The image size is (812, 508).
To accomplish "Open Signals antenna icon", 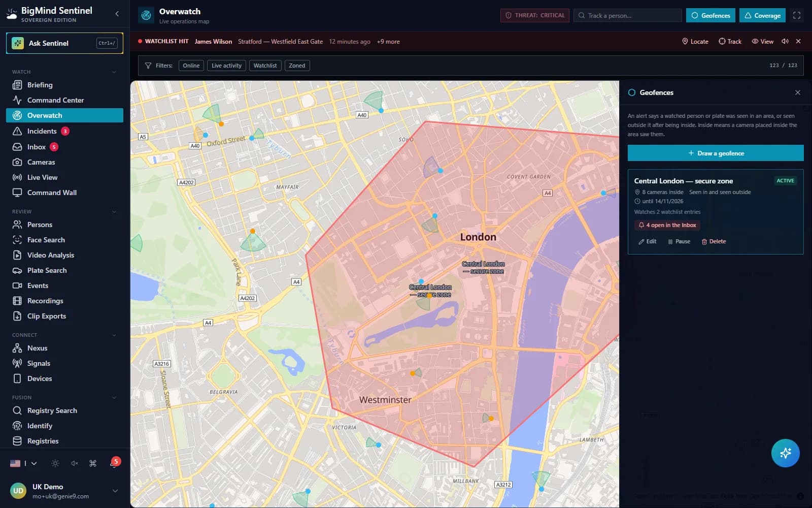I will pos(17,363).
